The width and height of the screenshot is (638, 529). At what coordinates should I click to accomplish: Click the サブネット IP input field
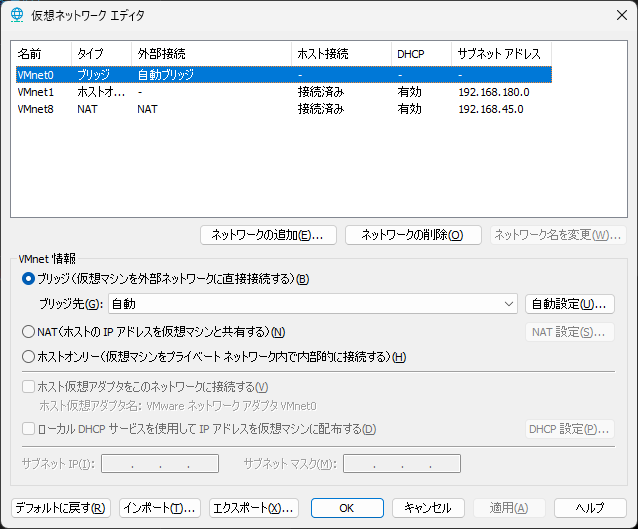(x=160, y=463)
